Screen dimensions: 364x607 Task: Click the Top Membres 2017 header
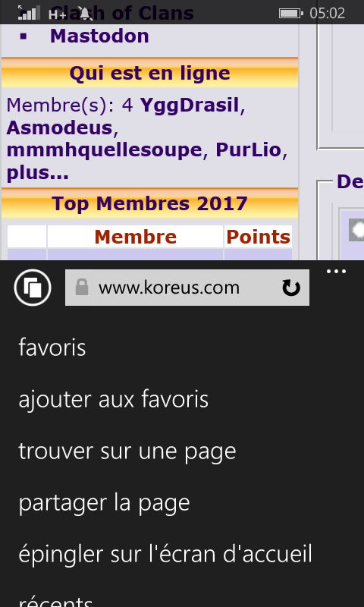[x=149, y=203]
